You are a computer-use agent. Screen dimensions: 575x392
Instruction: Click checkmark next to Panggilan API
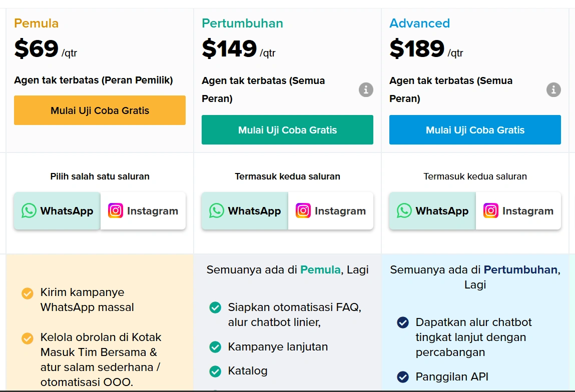pos(403,377)
